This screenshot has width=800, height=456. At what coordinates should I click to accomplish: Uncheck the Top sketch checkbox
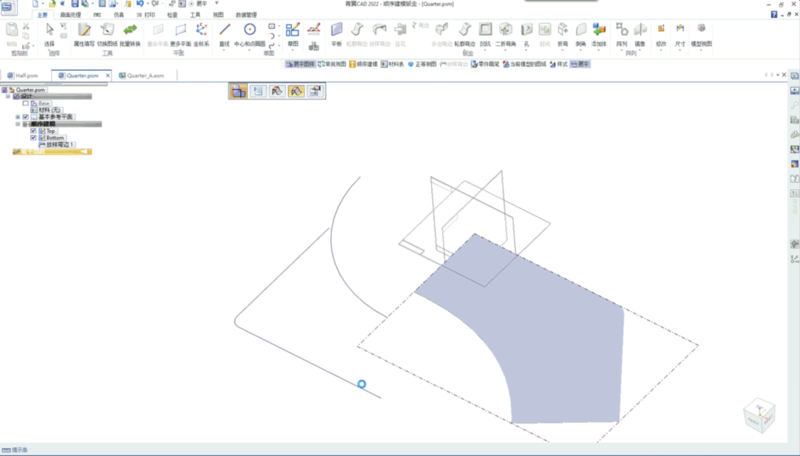pyautogui.click(x=34, y=131)
